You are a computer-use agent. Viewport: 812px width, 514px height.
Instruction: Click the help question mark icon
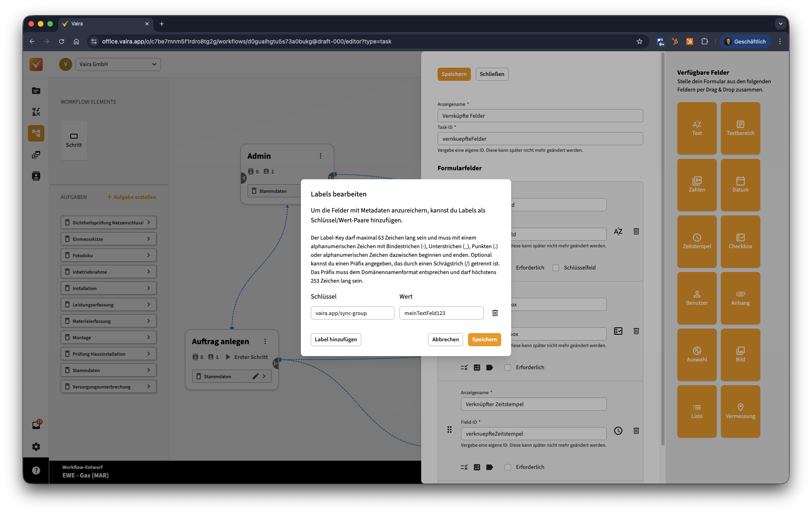point(36,471)
